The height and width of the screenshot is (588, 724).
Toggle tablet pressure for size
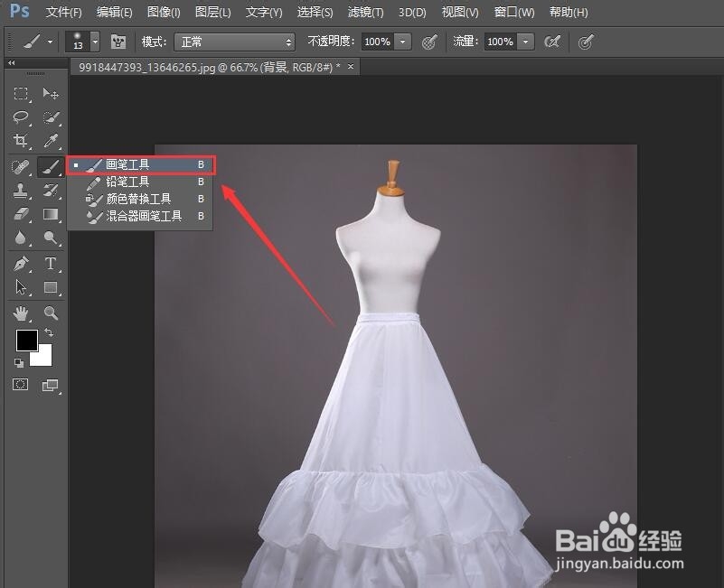(586, 42)
